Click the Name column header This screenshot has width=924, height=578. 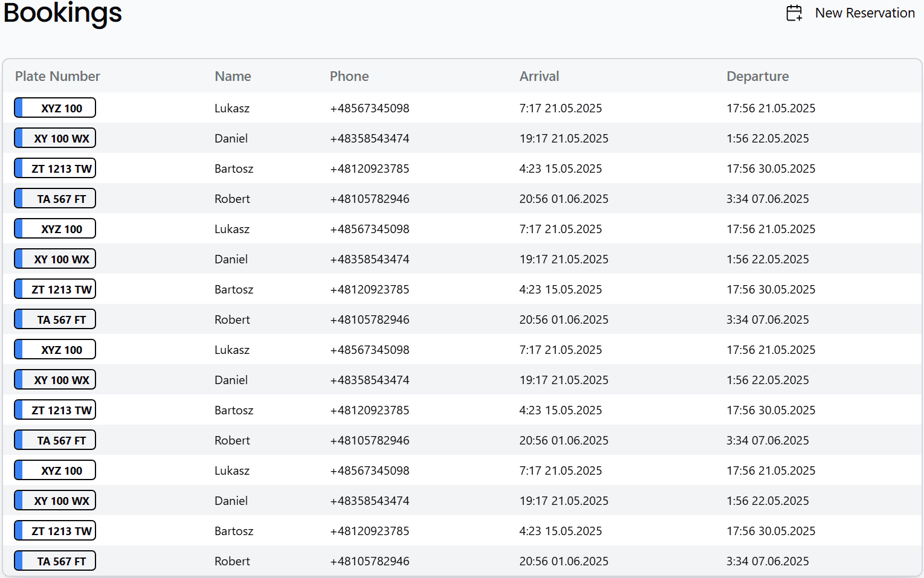(x=233, y=76)
